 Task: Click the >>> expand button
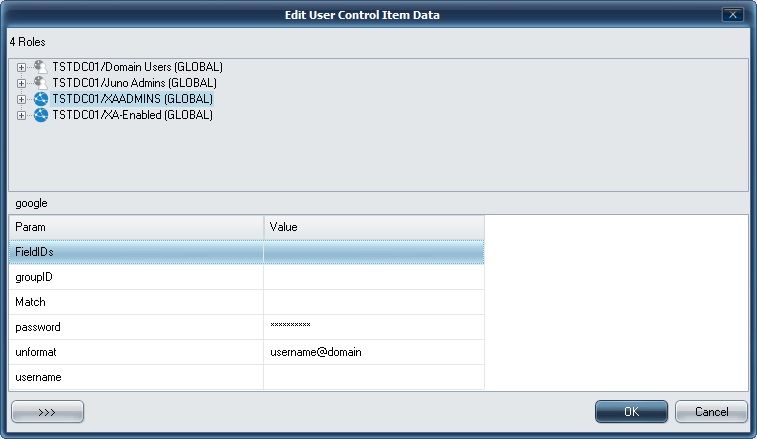tap(47, 411)
